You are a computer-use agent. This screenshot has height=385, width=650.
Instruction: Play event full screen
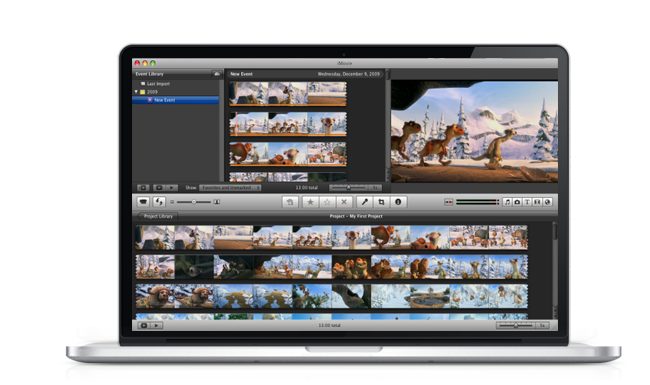(159, 188)
